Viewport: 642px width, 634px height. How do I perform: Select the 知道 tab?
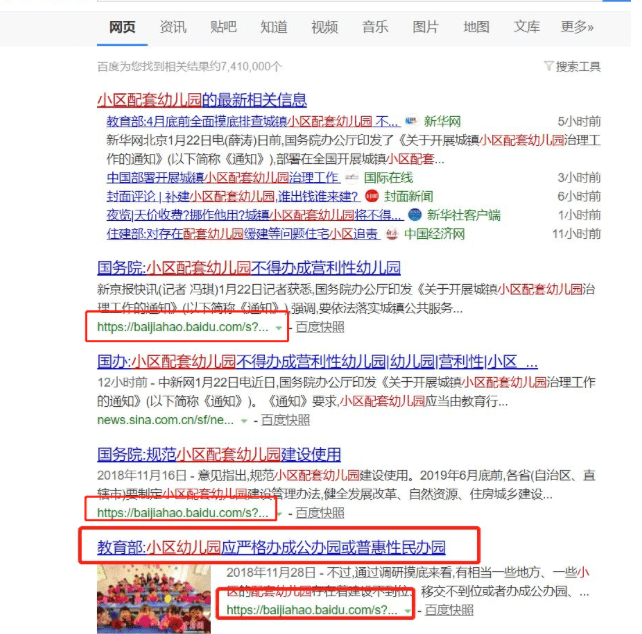[274, 27]
